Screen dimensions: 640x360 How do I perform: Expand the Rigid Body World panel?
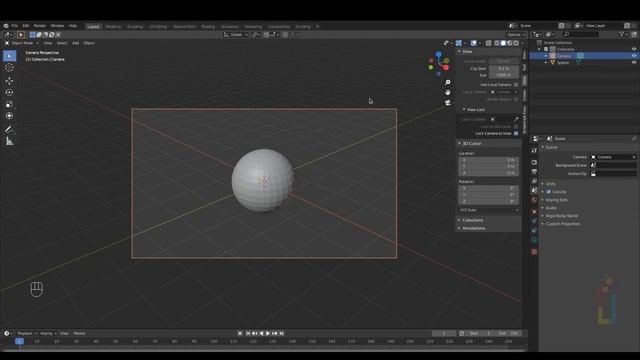click(x=561, y=216)
